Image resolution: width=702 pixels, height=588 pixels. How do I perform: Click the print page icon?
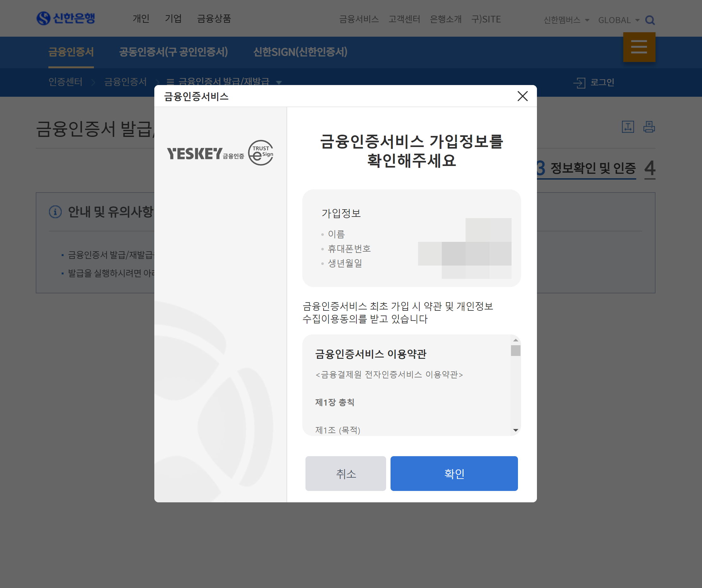pos(649,127)
